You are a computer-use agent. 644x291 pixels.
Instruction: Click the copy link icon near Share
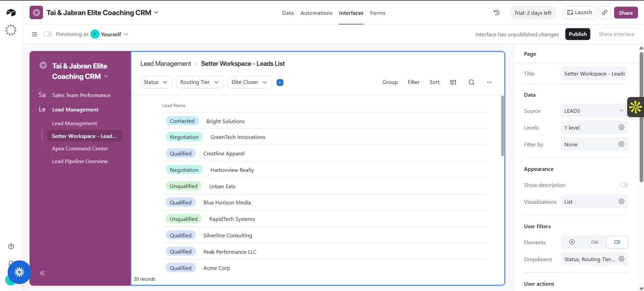tap(604, 13)
